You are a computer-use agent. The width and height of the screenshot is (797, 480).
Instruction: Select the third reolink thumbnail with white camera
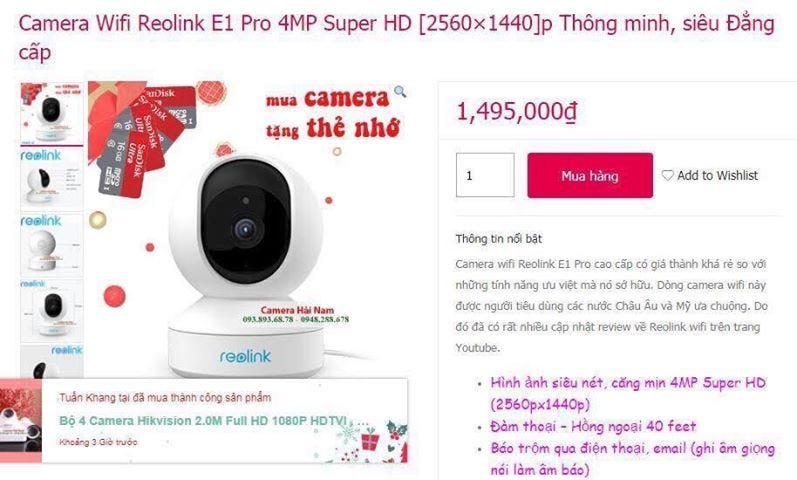pyautogui.click(x=52, y=245)
